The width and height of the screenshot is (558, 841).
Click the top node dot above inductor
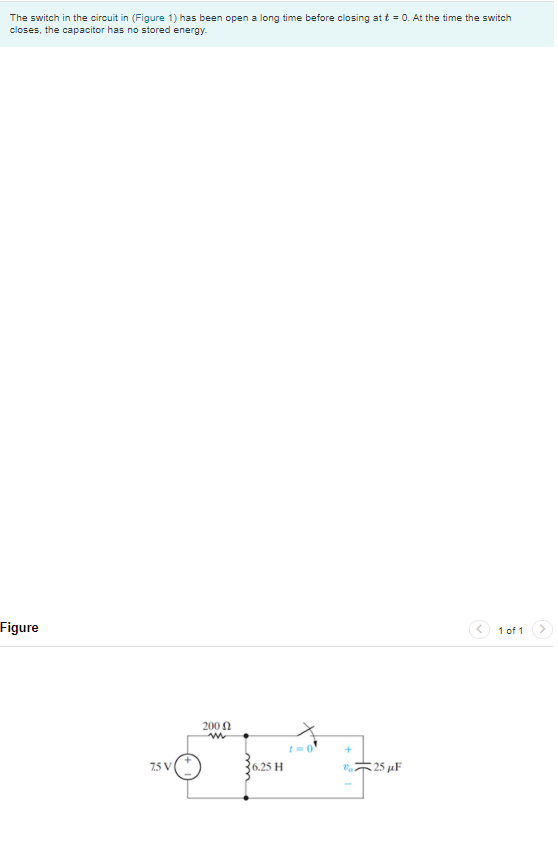click(246, 736)
